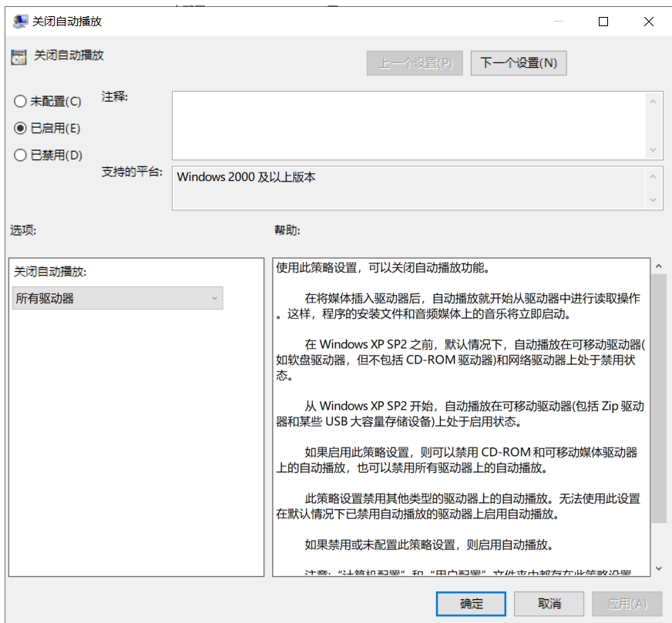Click the down arrow in 注释 box scrollbar

click(654, 150)
